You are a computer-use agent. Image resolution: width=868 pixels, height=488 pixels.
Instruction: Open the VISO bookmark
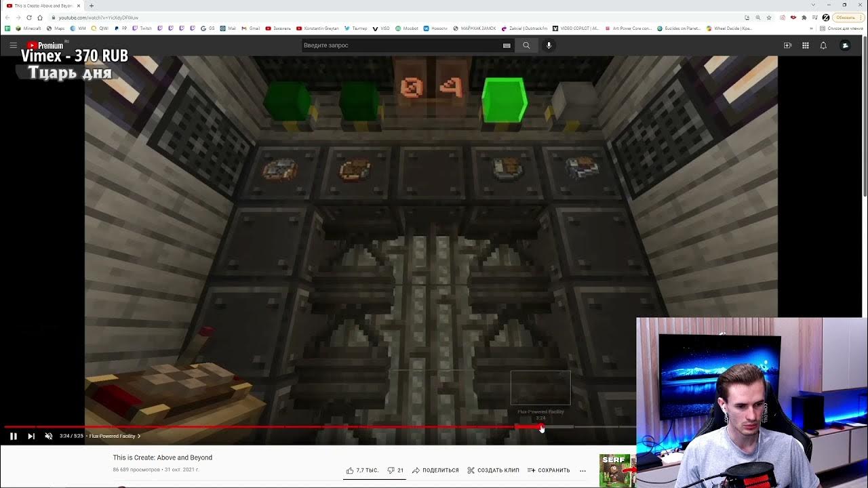380,28
